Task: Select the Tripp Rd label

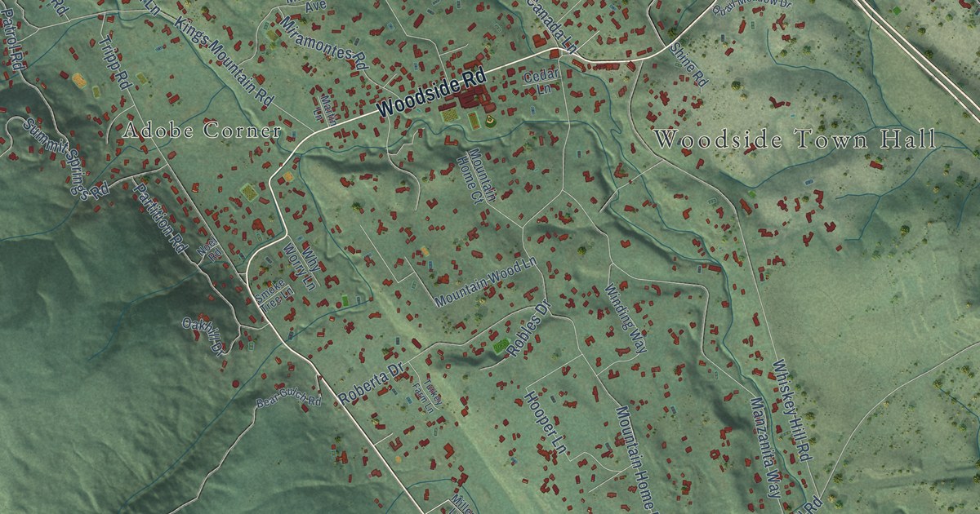Action: [x=114, y=62]
